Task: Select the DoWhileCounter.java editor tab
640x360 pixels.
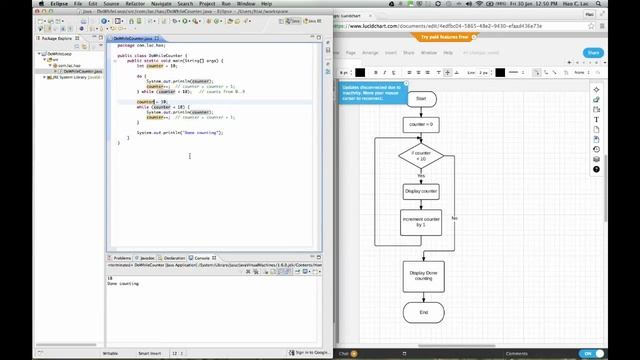Action: (133, 38)
